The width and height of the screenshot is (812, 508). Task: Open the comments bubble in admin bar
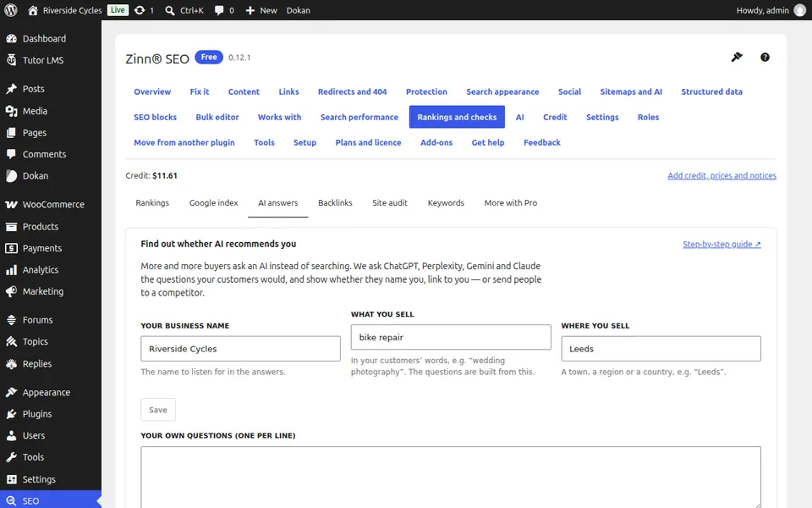(224, 10)
